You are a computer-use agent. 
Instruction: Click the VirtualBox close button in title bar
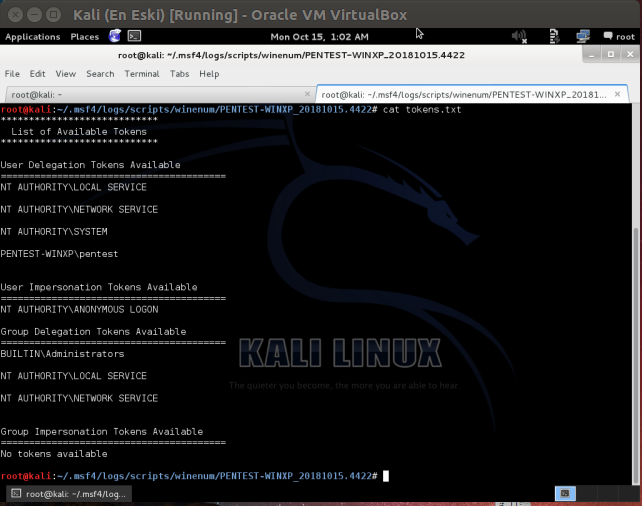pos(15,15)
